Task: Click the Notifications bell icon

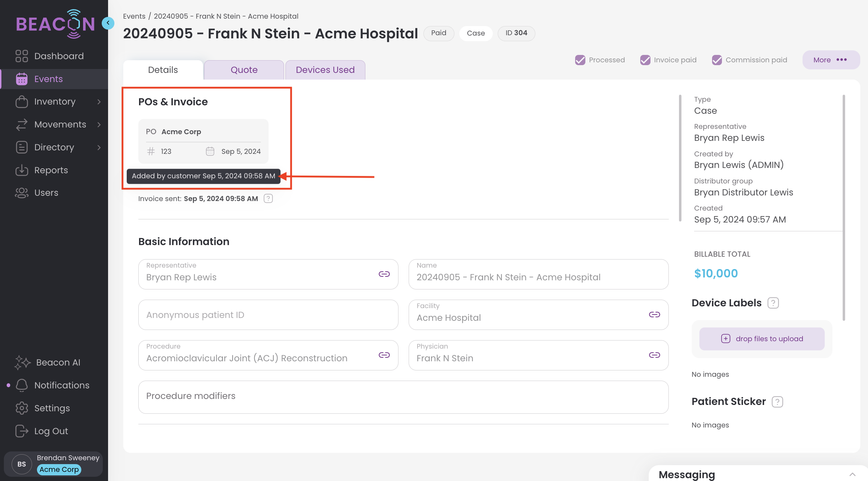Action: click(21, 385)
